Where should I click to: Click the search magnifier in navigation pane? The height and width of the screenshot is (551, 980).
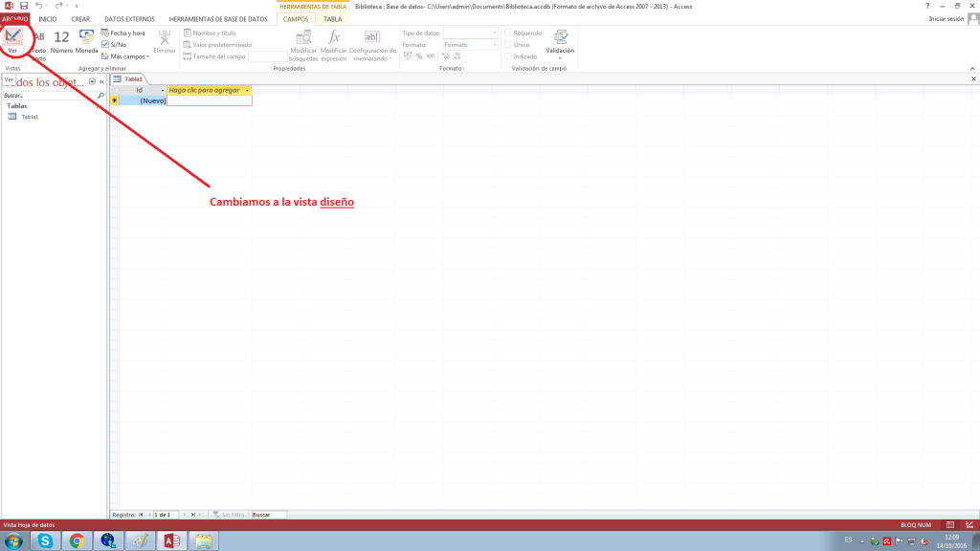tap(100, 96)
